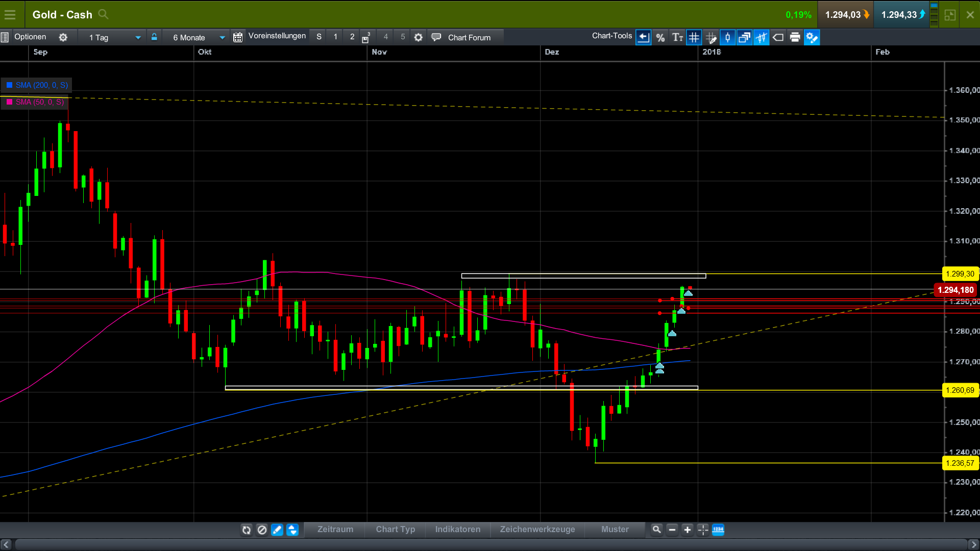Click the Voreinstellungen button
Image resolution: width=980 pixels, height=551 pixels.
pyautogui.click(x=277, y=36)
